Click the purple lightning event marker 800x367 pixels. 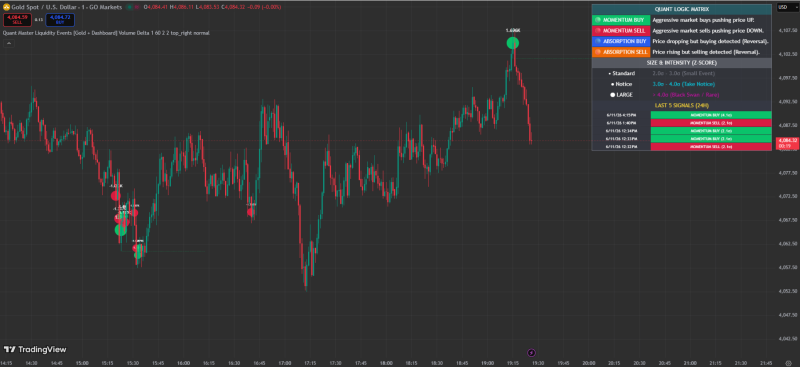pos(531,352)
